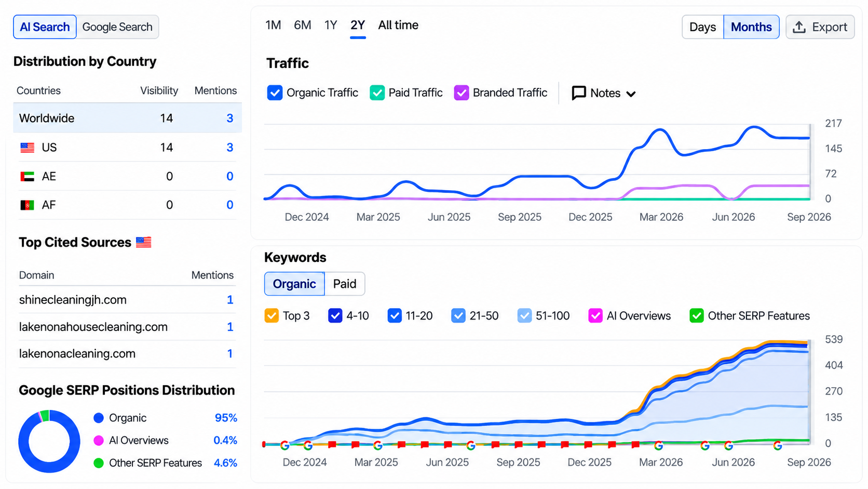Viewport: 868px width, 489px height.
Task: Uncheck the 51-100 checkbox
Action: pos(525,315)
